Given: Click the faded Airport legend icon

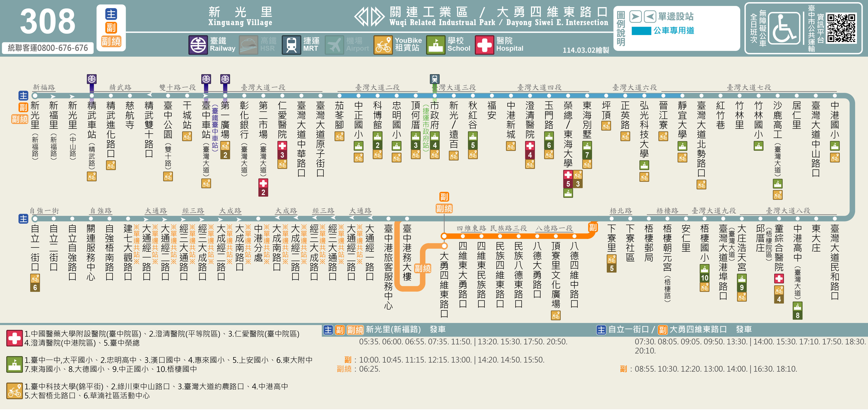Looking at the screenshot, I should pos(334,45).
